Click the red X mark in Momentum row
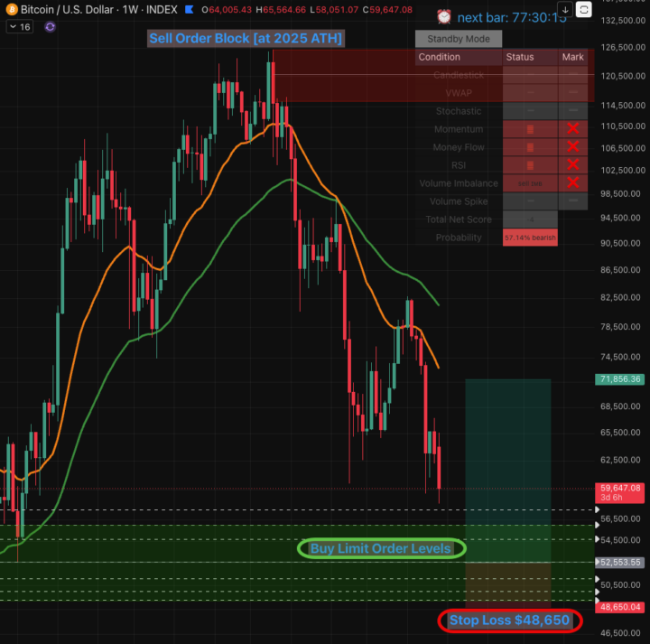 click(573, 128)
